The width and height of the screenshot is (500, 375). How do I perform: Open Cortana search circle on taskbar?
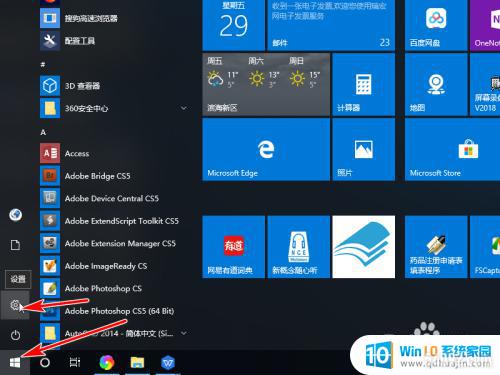45,362
